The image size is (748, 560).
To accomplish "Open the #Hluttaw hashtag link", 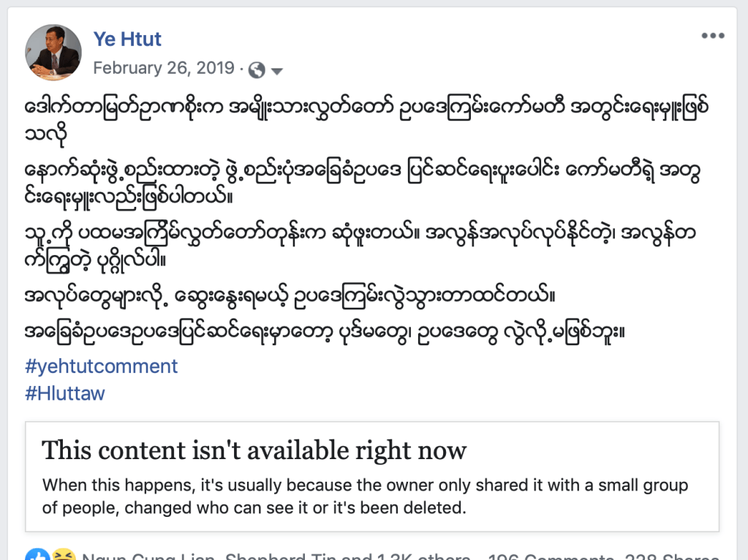I will point(65,393).
